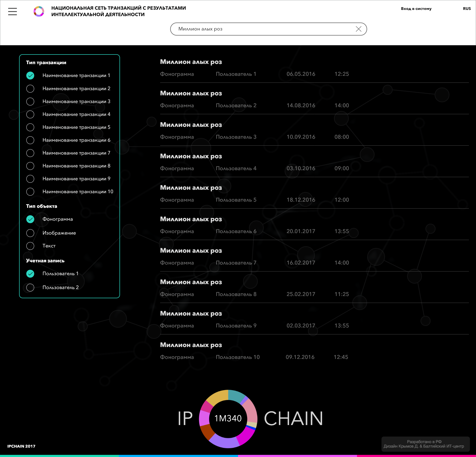This screenshot has height=457, width=476.
Task: Open result title for Пользователь 2 row
Action: tap(191, 93)
